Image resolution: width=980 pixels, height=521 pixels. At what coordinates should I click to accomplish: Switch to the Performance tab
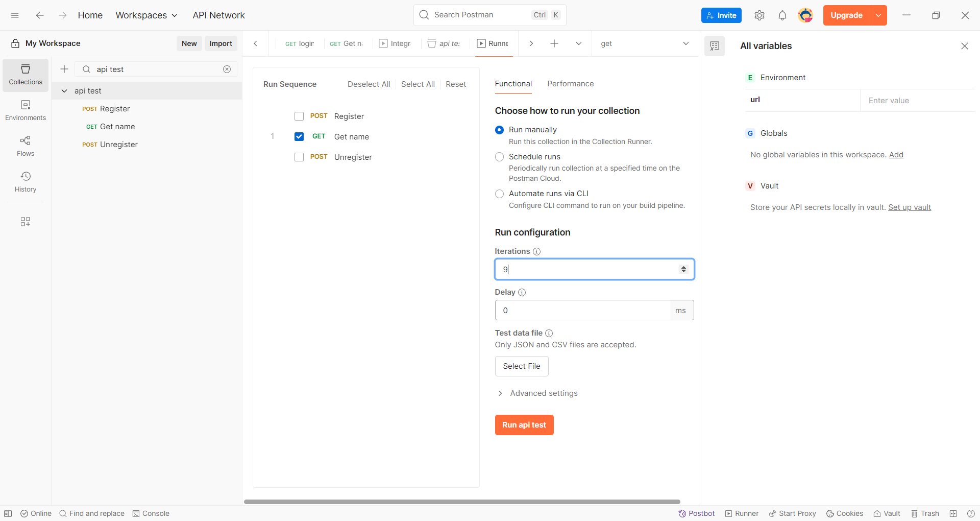point(571,84)
